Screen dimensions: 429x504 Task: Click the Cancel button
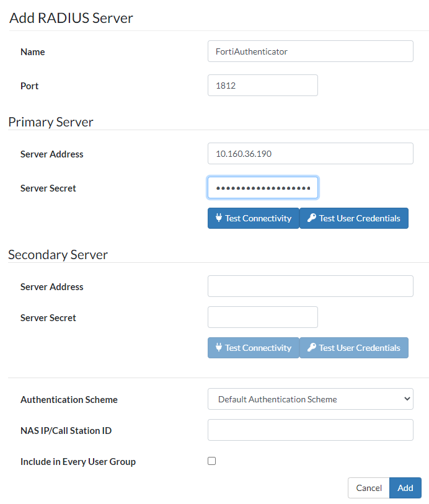(368, 488)
